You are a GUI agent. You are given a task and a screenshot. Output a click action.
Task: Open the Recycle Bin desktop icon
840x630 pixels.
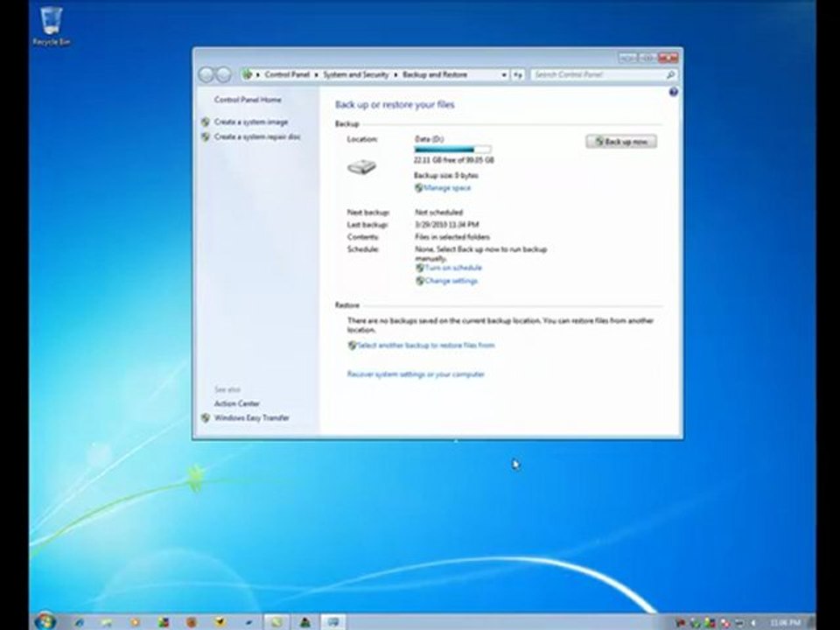click(x=52, y=25)
